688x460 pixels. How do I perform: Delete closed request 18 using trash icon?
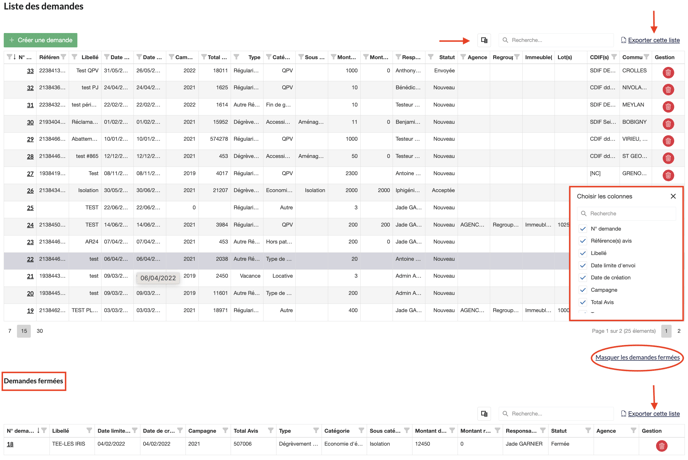point(661,445)
